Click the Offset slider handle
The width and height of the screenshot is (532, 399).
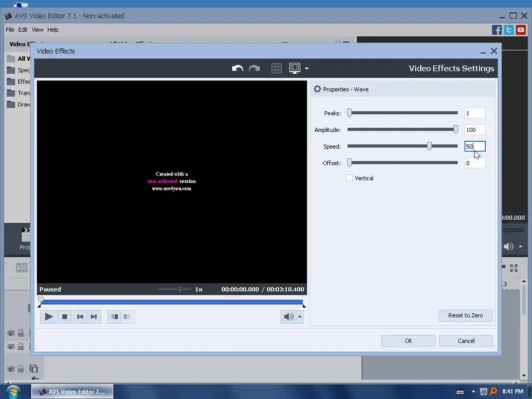pos(350,163)
